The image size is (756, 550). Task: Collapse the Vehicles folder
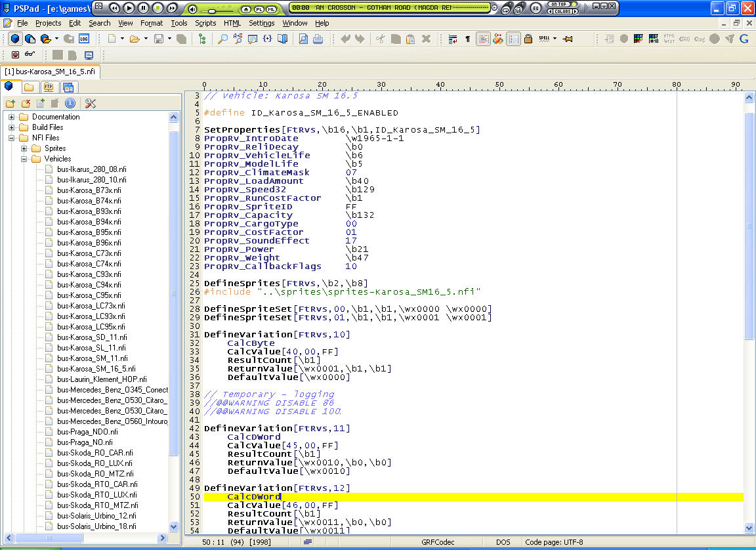[24, 159]
